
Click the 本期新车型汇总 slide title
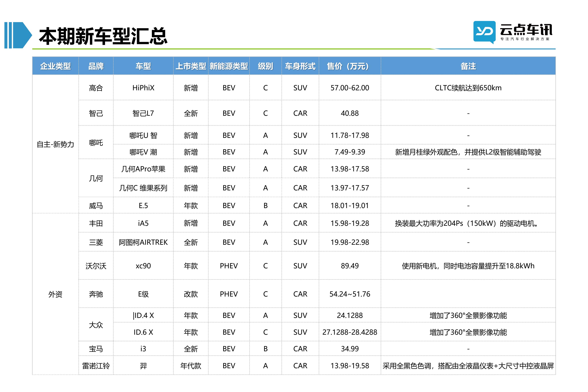click(103, 36)
